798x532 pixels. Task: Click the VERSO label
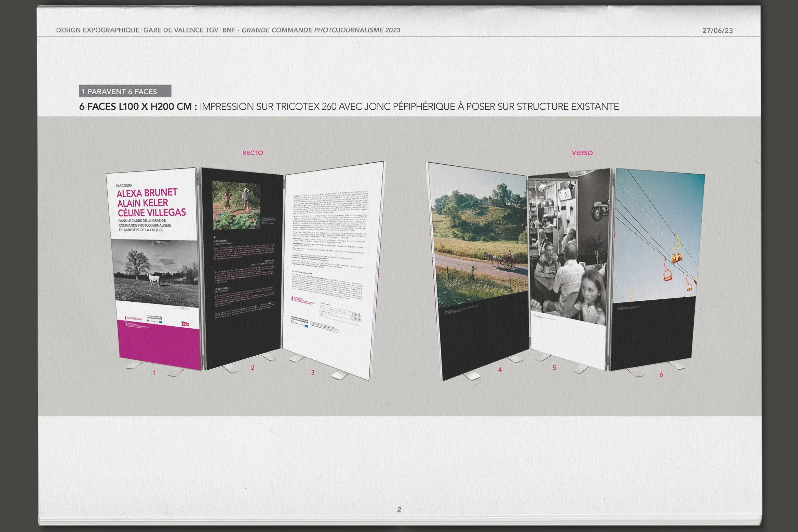582,153
